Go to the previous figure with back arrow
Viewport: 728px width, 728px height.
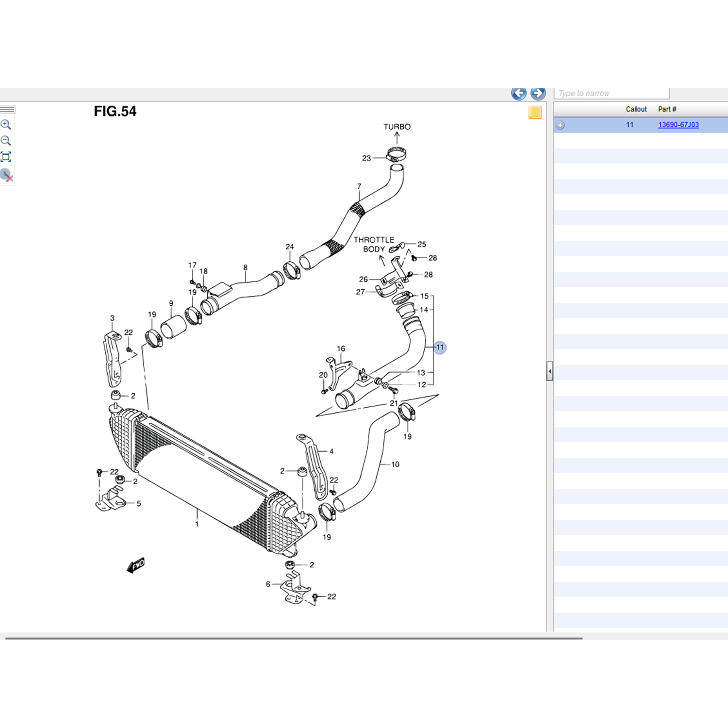pos(518,93)
